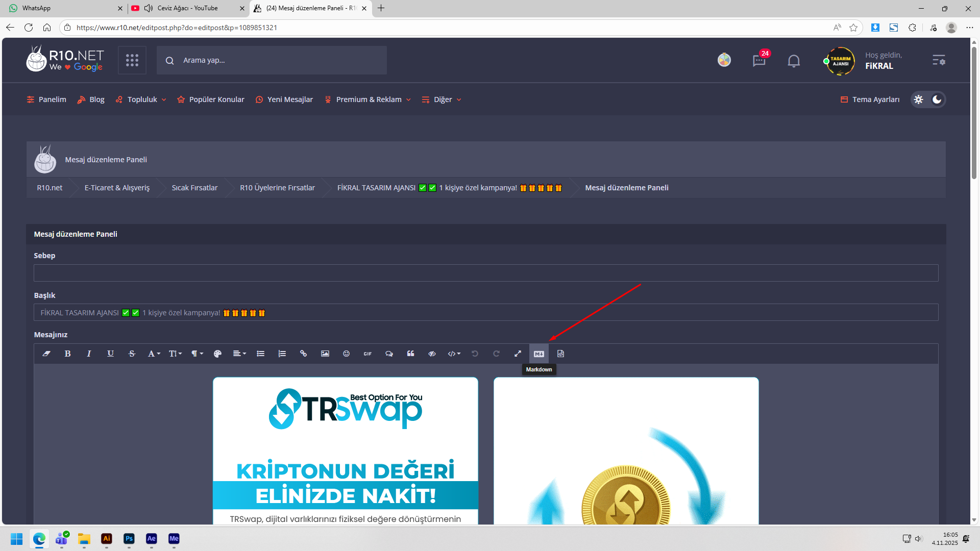
Task: Insert a numbered list
Action: point(282,354)
